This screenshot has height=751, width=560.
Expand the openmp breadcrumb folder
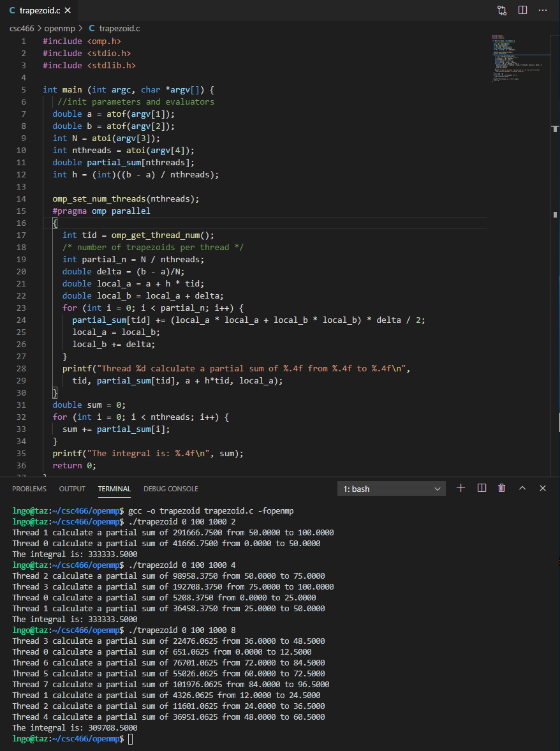click(59, 29)
